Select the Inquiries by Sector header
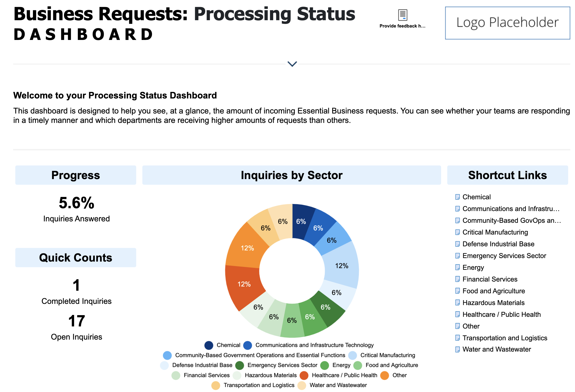The width and height of the screenshot is (575, 392). 291,175
